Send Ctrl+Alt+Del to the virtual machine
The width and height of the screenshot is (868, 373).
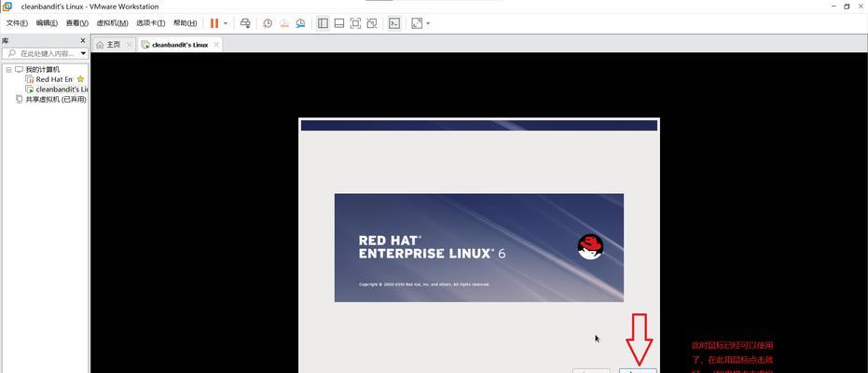click(245, 23)
